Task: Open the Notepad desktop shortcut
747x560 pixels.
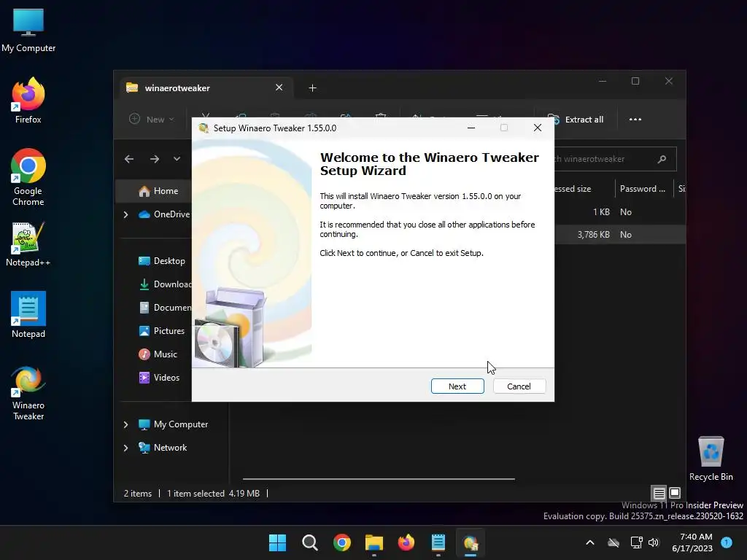Action: 28,315
